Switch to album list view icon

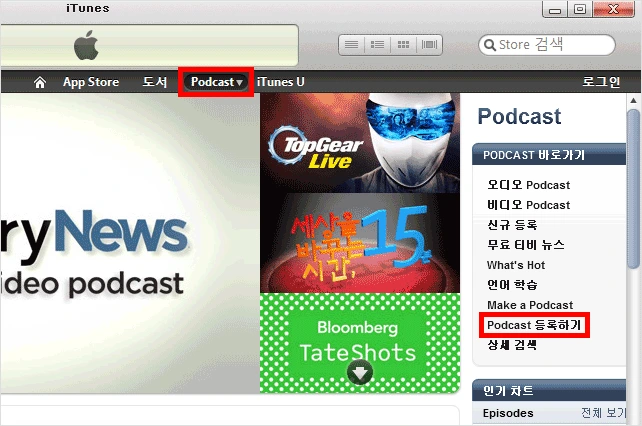point(377,45)
